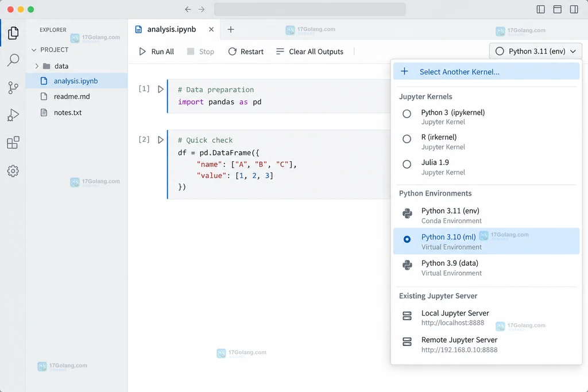This screenshot has height=392, width=588.
Task: Click into cell 2 code editor
Action: point(279,164)
